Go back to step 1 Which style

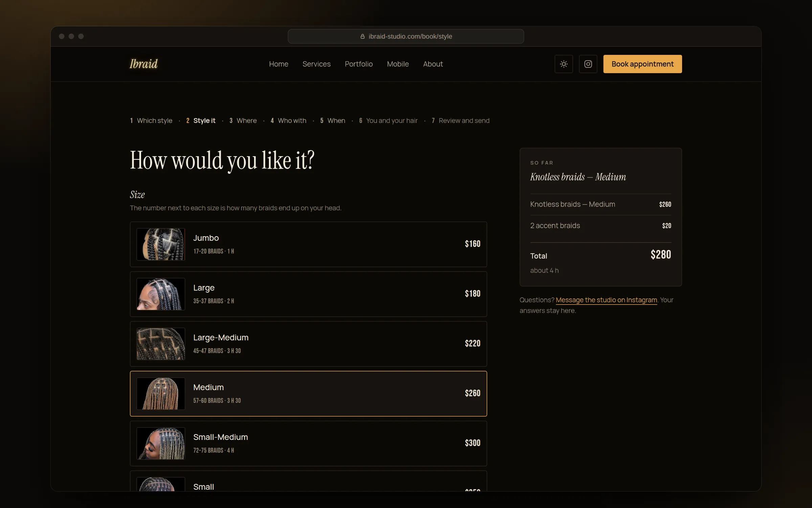(x=151, y=121)
